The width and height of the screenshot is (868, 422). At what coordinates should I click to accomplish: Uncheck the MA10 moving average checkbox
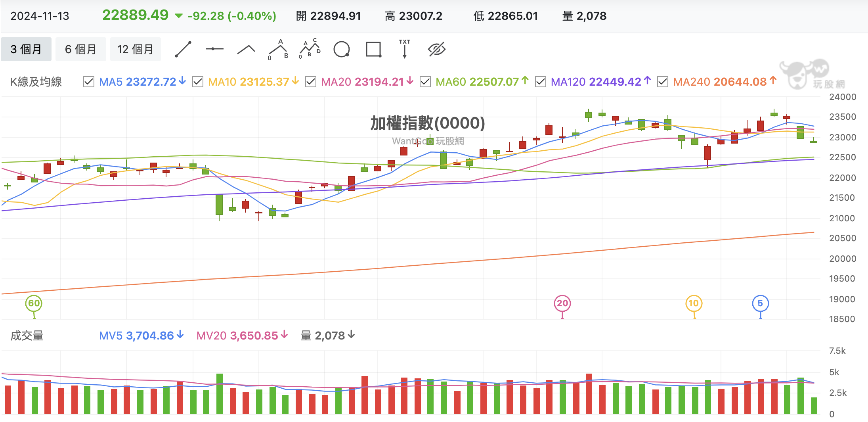pos(198,82)
